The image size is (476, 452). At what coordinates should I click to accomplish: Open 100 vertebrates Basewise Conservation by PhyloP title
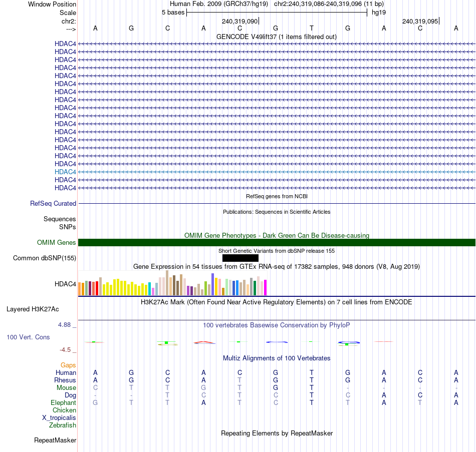(277, 325)
